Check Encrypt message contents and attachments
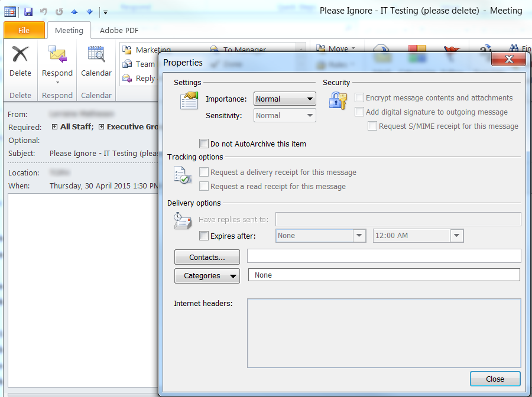 tap(359, 97)
